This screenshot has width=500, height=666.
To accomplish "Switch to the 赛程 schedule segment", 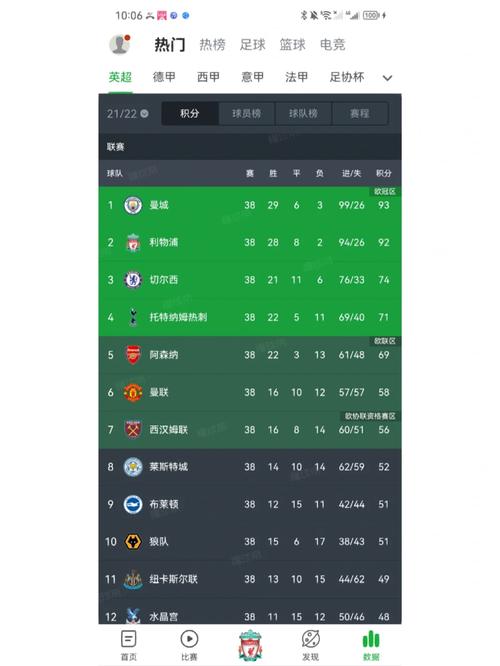I will pos(360,113).
